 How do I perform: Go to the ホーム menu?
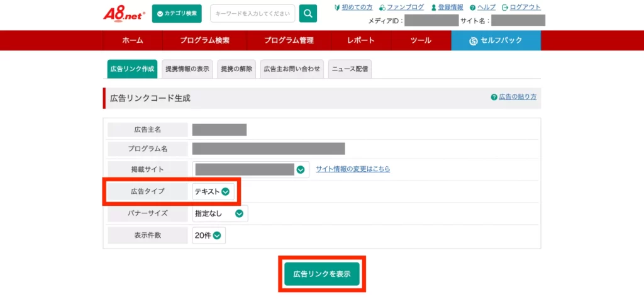pos(133,40)
